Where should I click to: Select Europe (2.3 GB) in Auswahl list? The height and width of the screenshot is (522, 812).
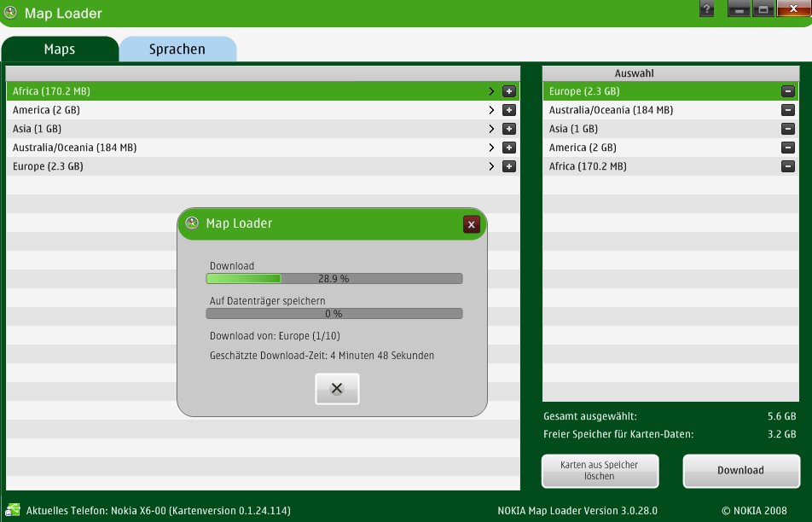(x=670, y=91)
